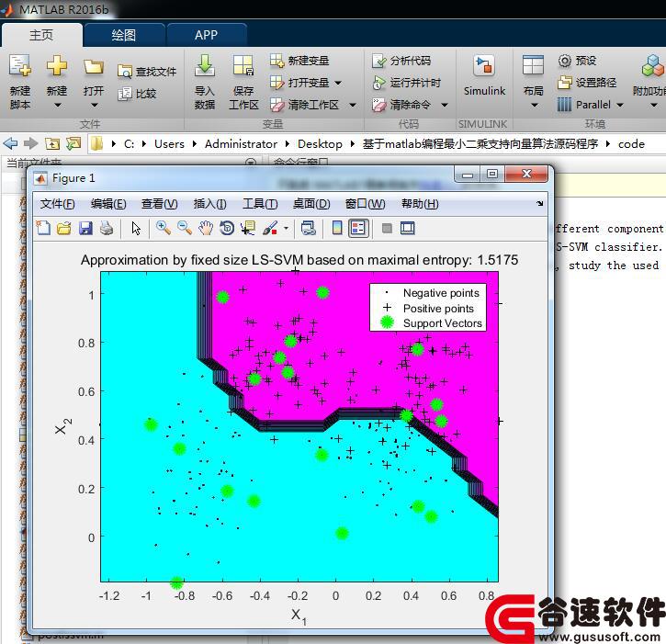This screenshot has height=644, width=666.
Task: Open the Help (帮助) menu in Figure 1
Action: tap(420, 204)
